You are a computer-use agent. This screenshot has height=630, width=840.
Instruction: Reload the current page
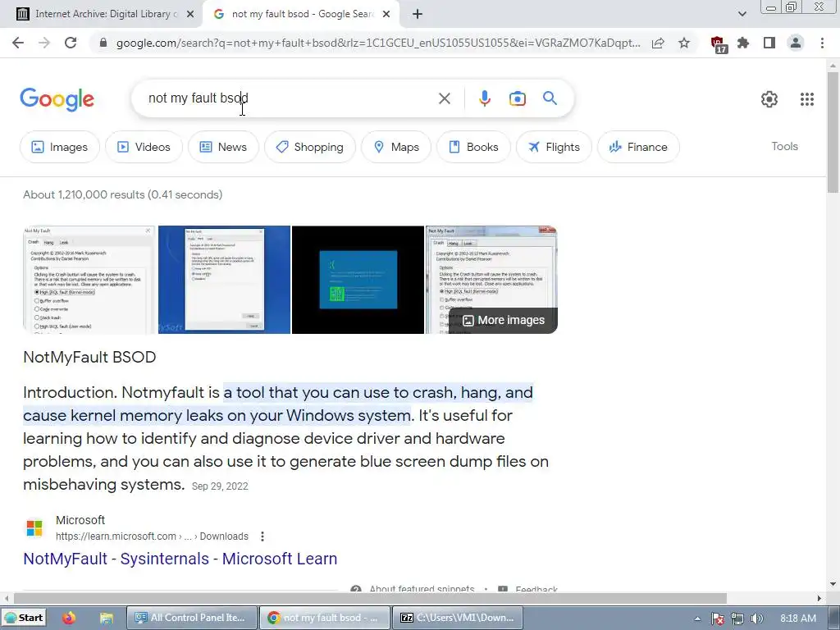71,43
